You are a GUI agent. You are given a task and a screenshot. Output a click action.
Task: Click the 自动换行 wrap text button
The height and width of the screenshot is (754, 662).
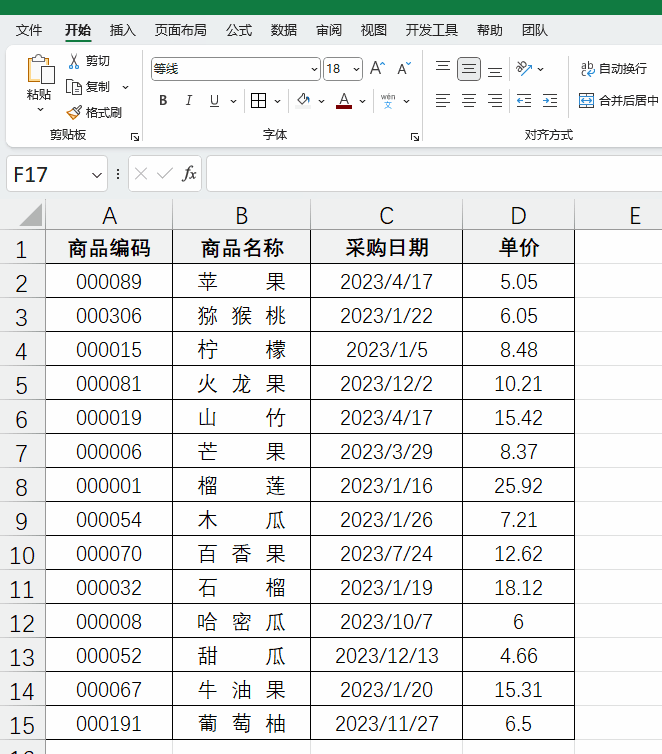click(614, 69)
